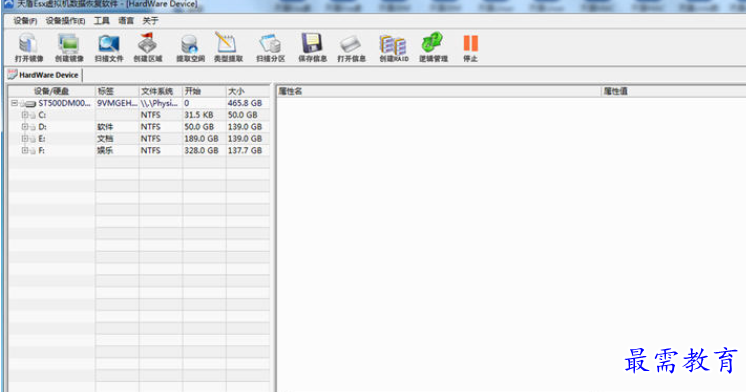
Task: Click the 50.0 GB size in the C: row
Action: pos(242,115)
